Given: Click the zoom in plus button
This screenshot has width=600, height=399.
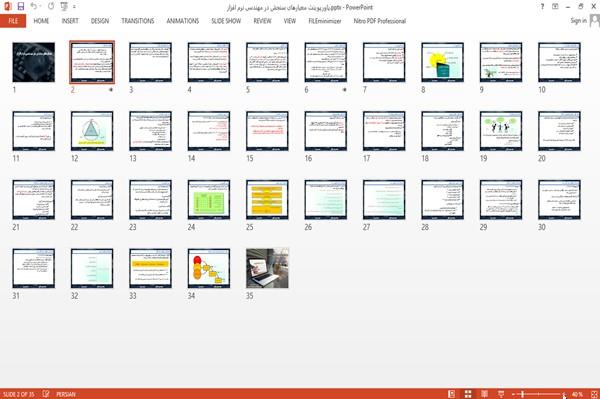Looking at the screenshot, I should 564,394.
